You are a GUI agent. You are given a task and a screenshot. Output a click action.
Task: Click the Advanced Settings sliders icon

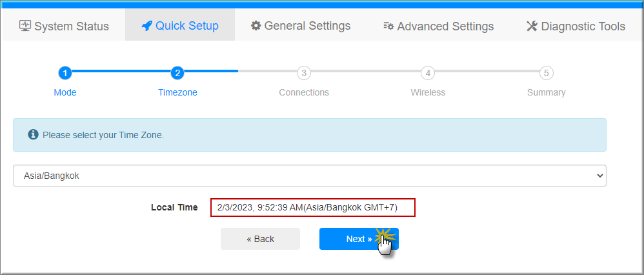388,26
